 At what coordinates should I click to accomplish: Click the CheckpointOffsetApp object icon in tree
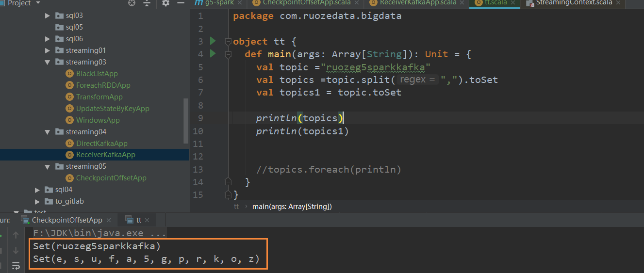coord(69,178)
